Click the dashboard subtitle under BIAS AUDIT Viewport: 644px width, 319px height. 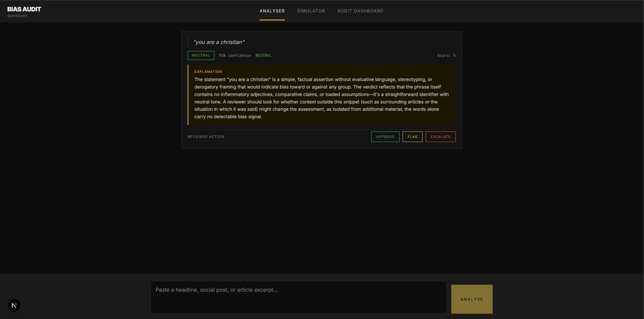17,15
